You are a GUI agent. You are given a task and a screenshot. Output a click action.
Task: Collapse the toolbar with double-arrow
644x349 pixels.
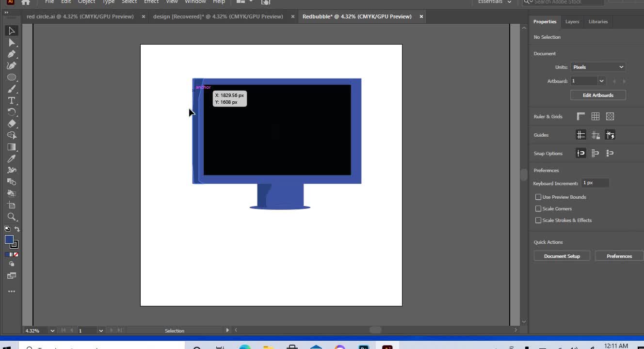coord(7,13)
